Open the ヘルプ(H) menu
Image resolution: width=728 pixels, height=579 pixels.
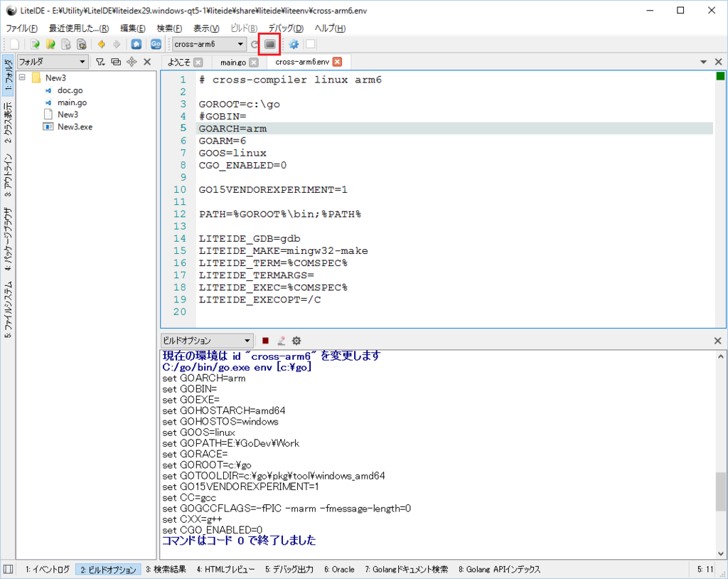(330, 28)
